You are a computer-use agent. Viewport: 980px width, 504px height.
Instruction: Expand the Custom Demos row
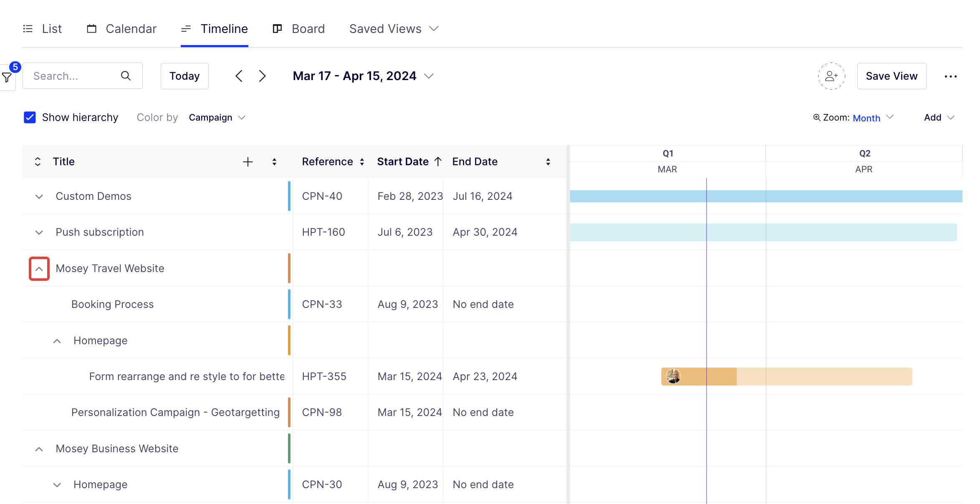pos(39,197)
